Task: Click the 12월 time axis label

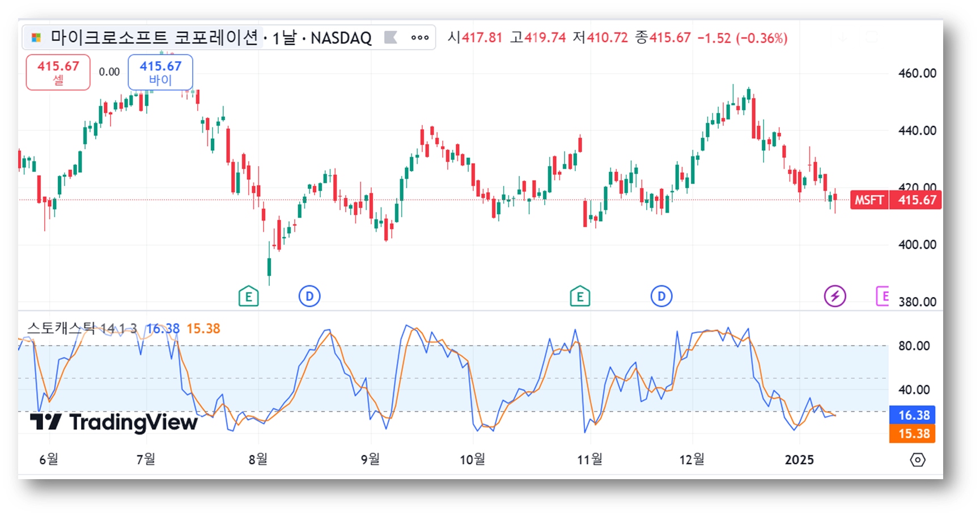Action: [692, 459]
